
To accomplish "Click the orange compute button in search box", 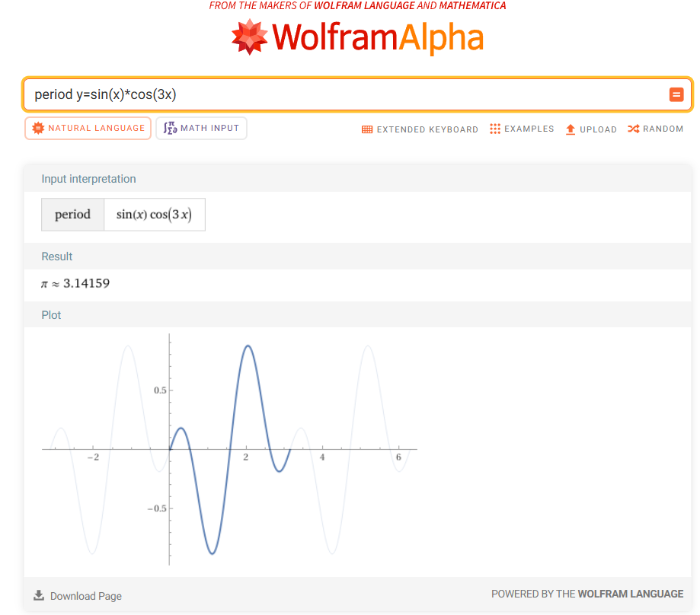I will [676, 94].
